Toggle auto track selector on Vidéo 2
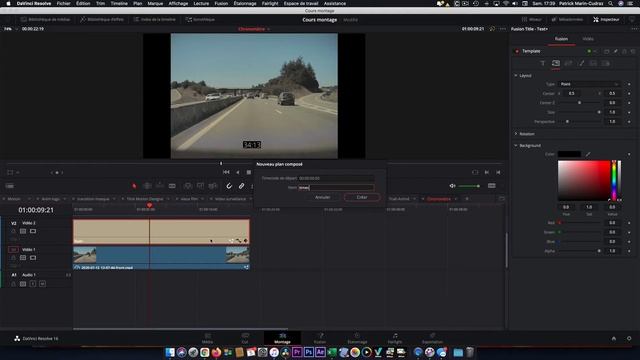The image size is (640, 360). tap(23, 231)
